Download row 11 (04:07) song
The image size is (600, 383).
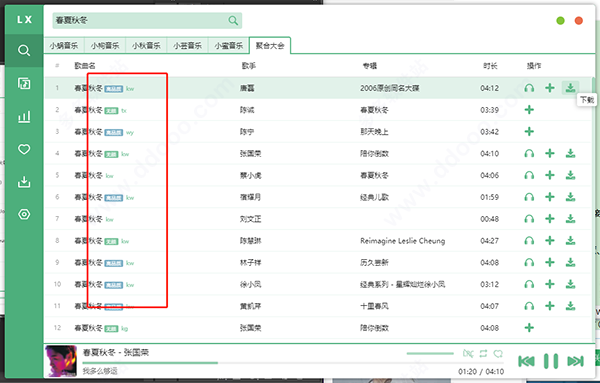click(x=570, y=306)
